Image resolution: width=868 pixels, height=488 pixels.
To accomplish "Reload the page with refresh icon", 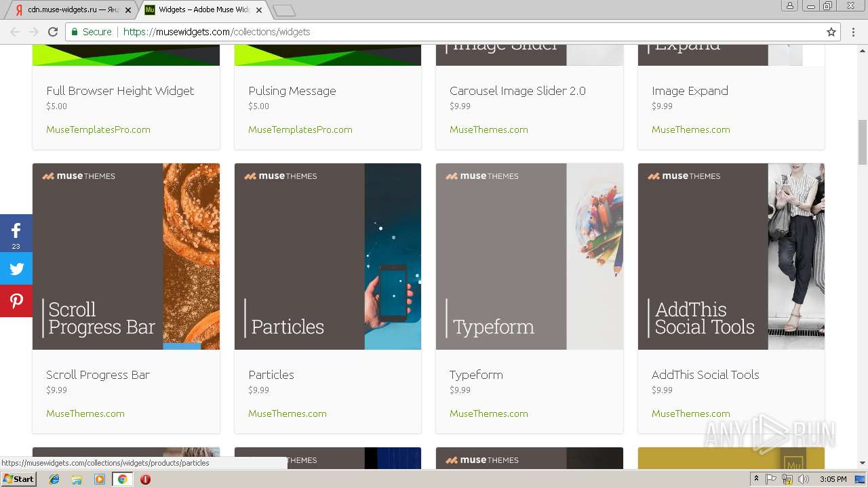I will click(53, 32).
